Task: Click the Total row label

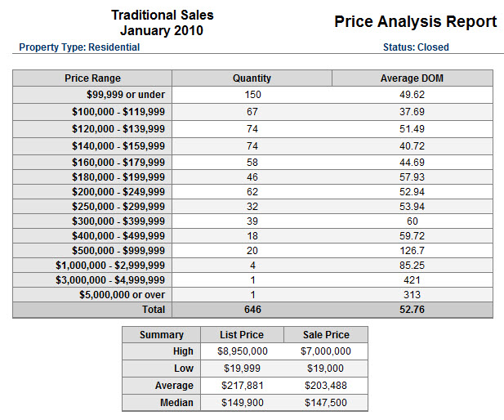Action: (153, 310)
